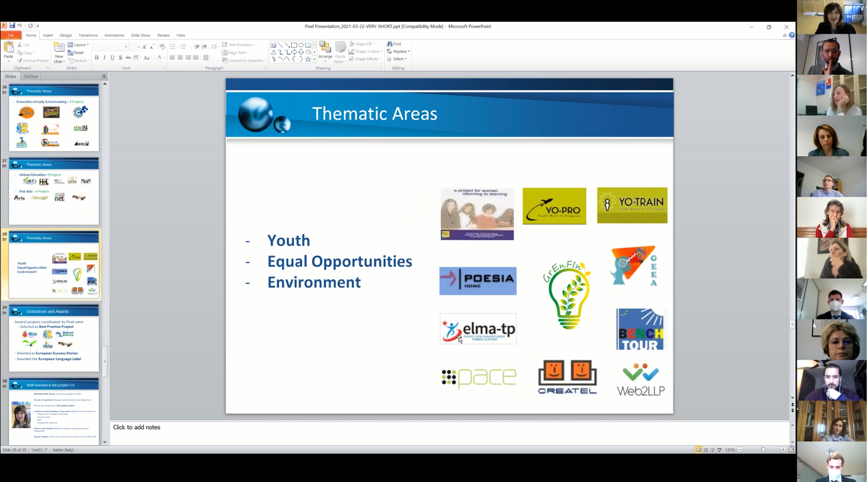
Task: Click the text shadow icon
Action: click(x=120, y=58)
